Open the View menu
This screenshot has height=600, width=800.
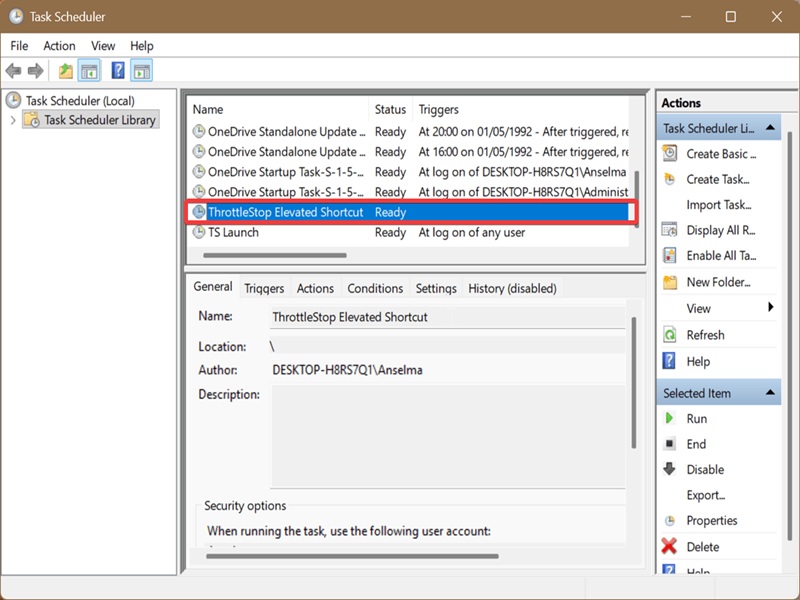[103, 46]
